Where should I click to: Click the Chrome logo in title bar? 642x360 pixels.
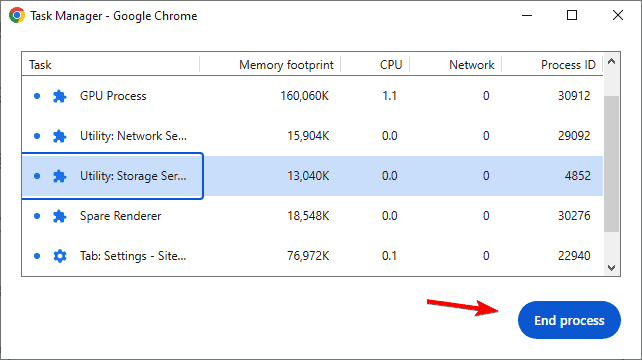pos(17,16)
